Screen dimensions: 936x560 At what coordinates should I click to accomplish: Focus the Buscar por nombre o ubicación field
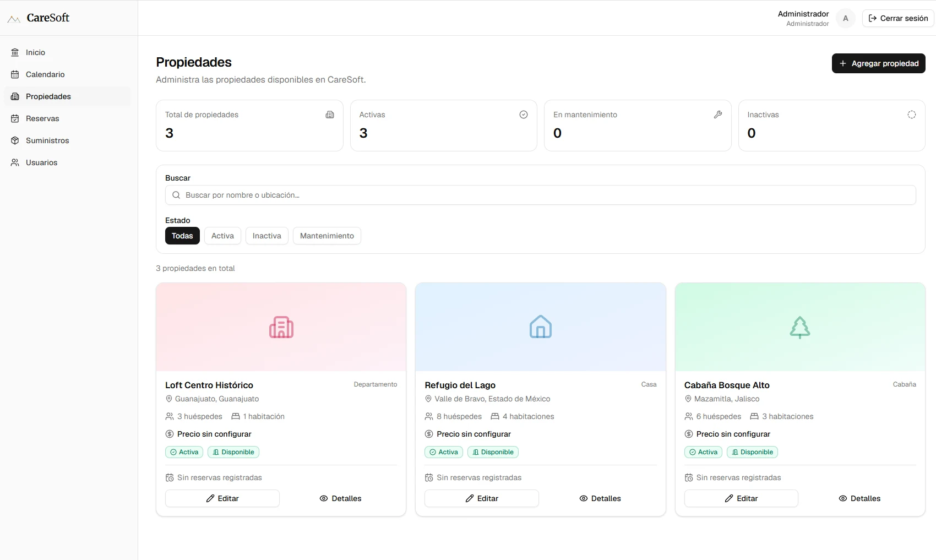click(541, 195)
